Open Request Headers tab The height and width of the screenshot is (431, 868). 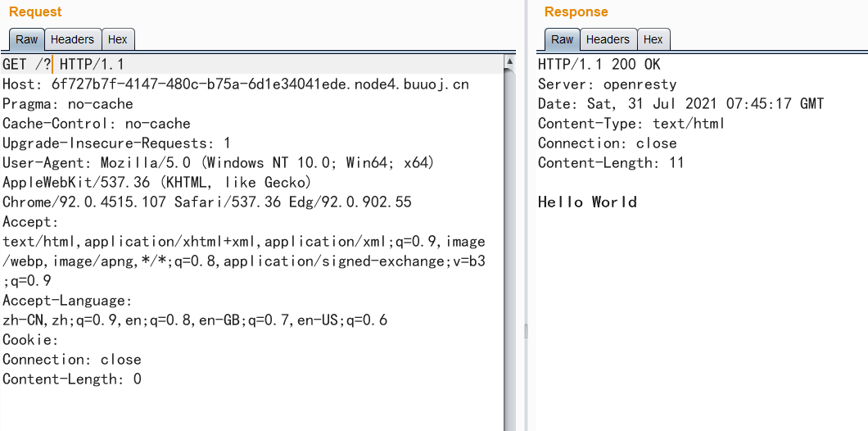click(x=73, y=39)
